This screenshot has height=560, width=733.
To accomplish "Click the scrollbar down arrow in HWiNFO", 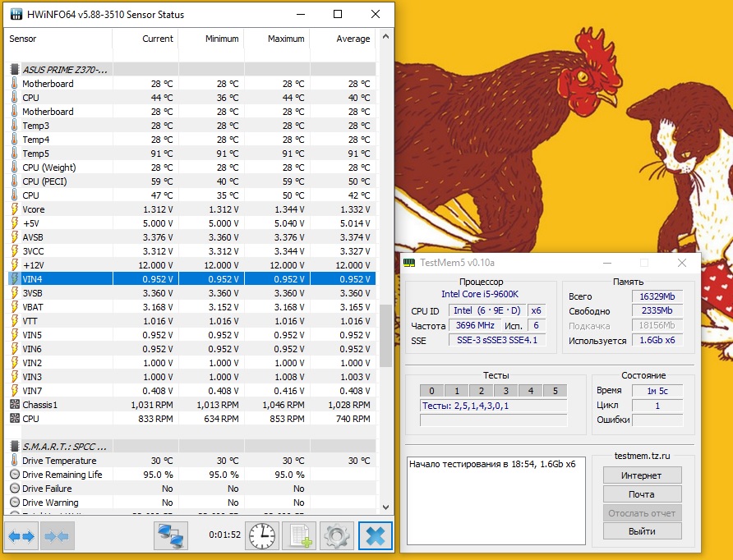I will click(x=385, y=507).
